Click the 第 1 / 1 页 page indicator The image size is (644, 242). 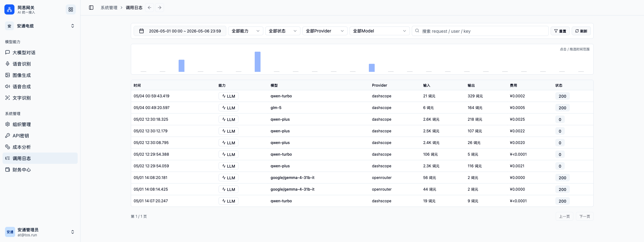(x=139, y=216)
